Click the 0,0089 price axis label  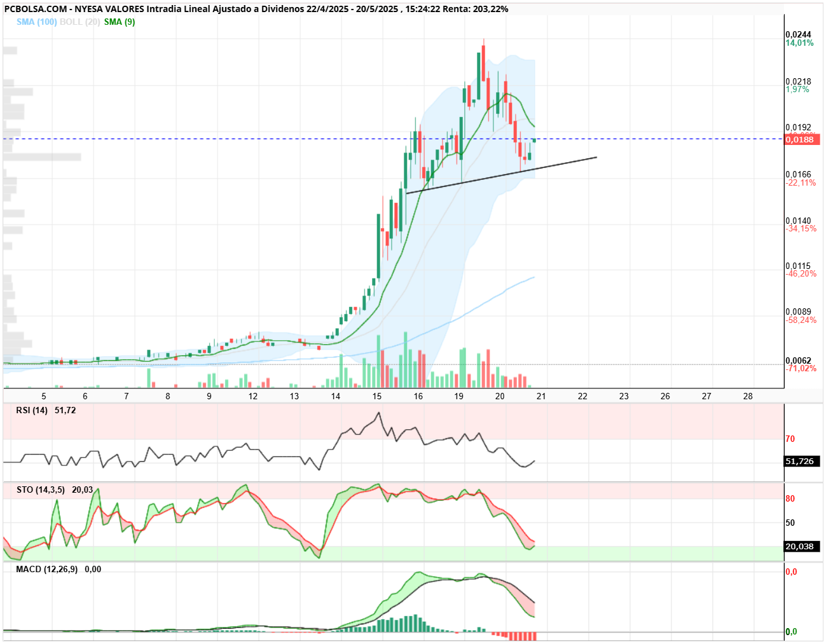pos(799,312)
